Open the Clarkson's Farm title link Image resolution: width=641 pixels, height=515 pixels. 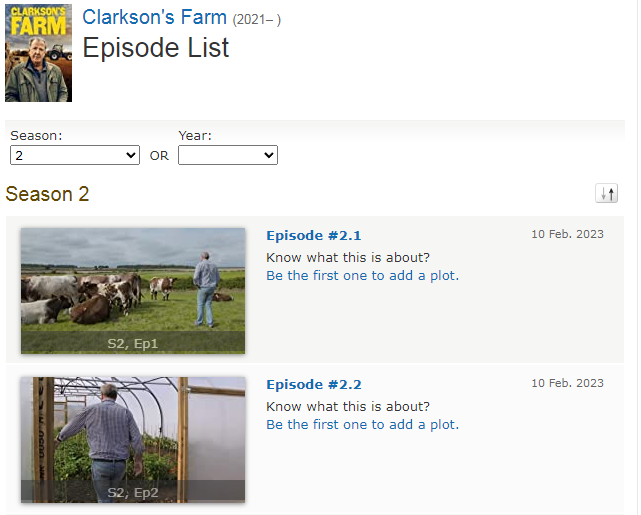(155, 17)
